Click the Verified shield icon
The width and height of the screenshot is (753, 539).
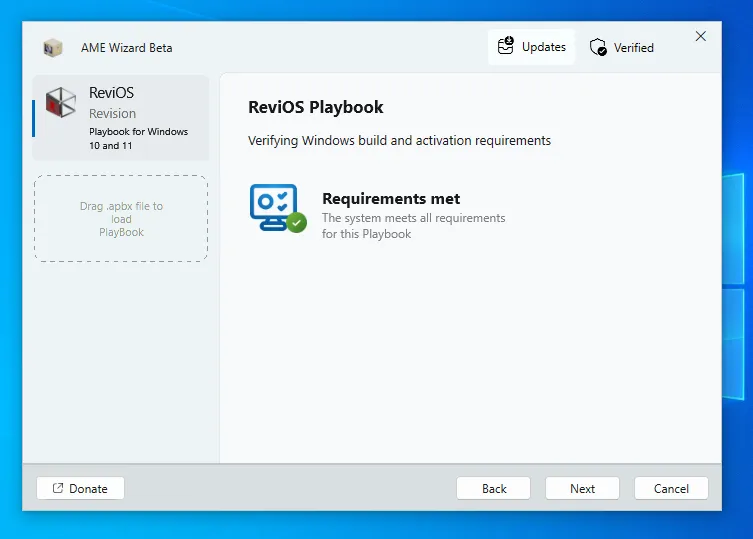point(598,47)
